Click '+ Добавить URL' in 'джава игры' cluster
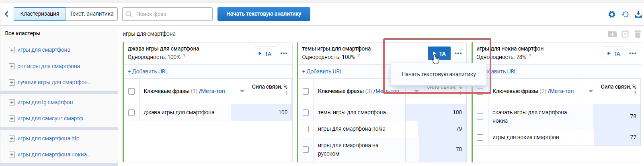The width and height of the screenshot is (644, 166). point(148,71)
